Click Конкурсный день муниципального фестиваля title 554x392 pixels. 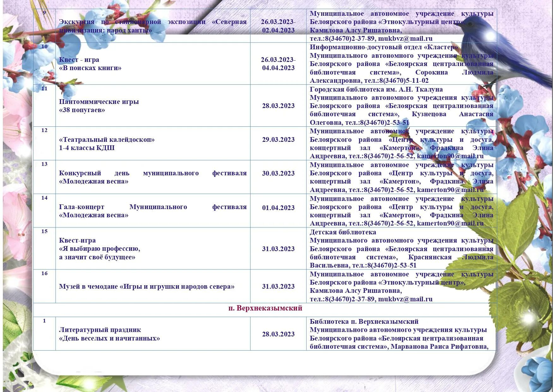[x=153, y=177]
